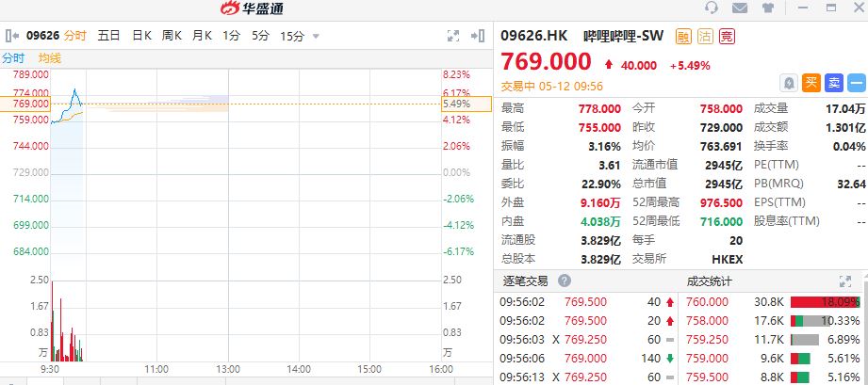Click the 昨收 value 729.000
The image size is (868, 385).
[x=721, y=127]
